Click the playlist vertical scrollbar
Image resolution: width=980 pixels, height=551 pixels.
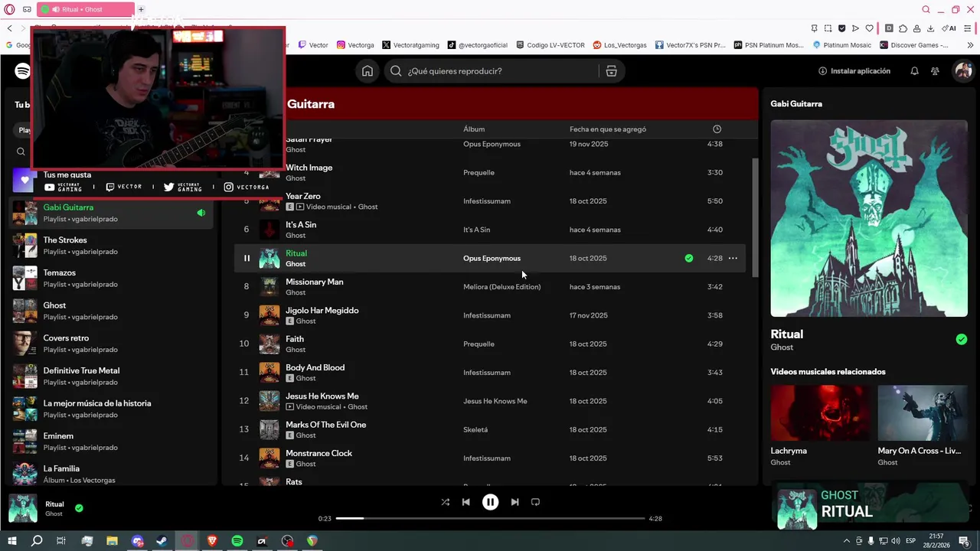755,218
